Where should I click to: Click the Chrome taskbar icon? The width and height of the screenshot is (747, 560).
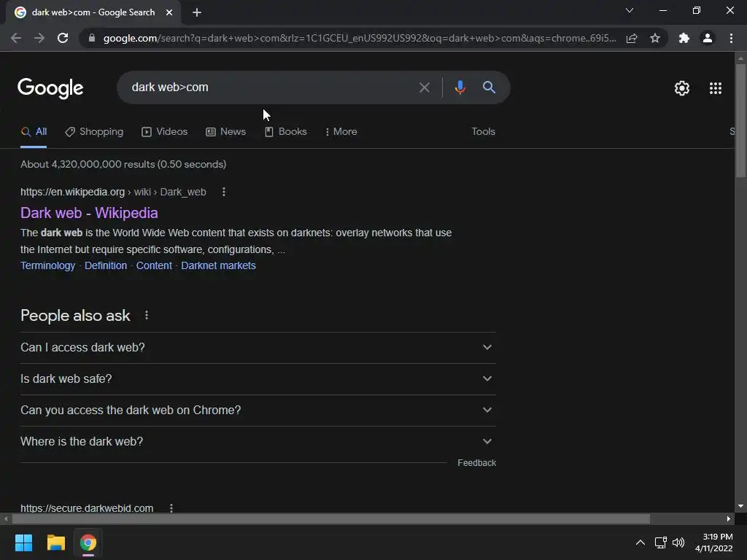(88, 542)
